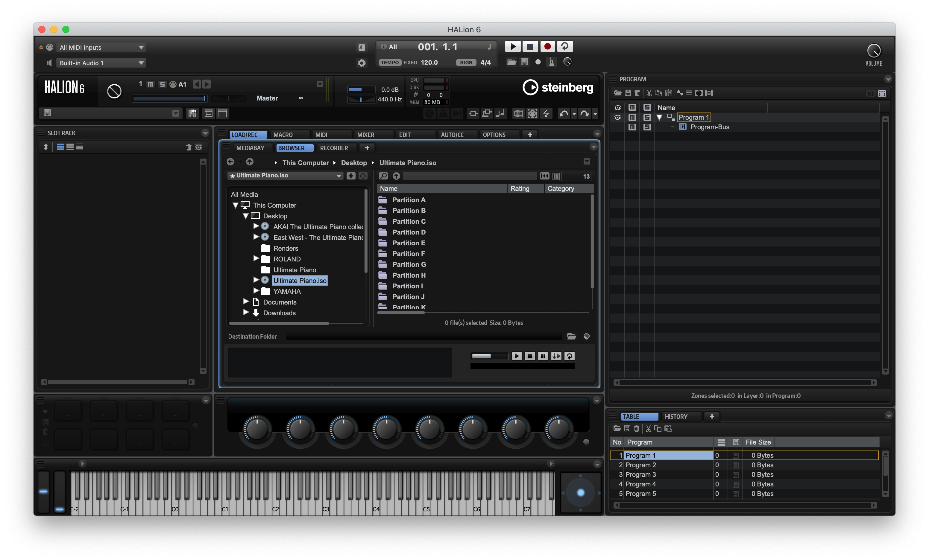The height and width of the screenshot is (560, 929).
Task: Toggle prelisten loop button
Action: 569,356
